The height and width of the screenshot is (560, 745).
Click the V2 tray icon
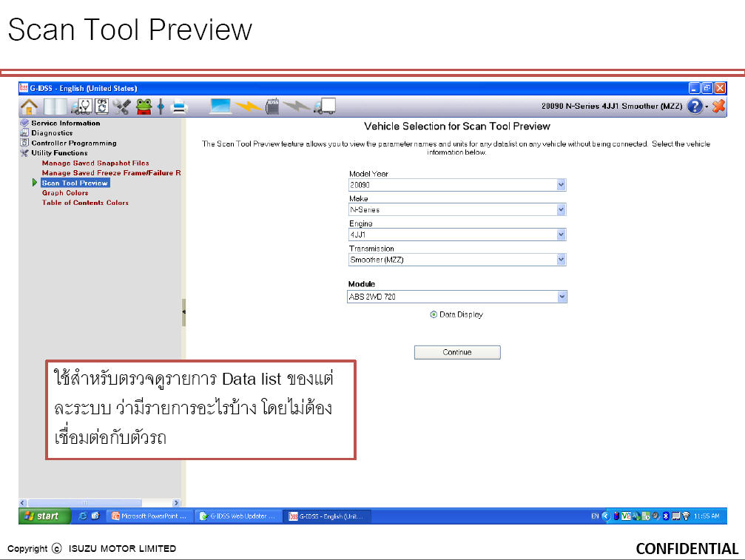point(626,516)
